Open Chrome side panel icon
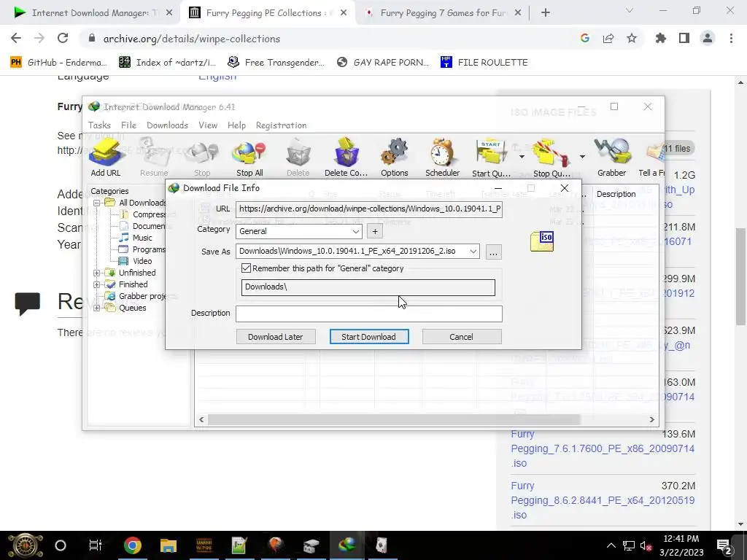Image resolution: width=747 pixels, height=560 pixels. coord(684,39)
